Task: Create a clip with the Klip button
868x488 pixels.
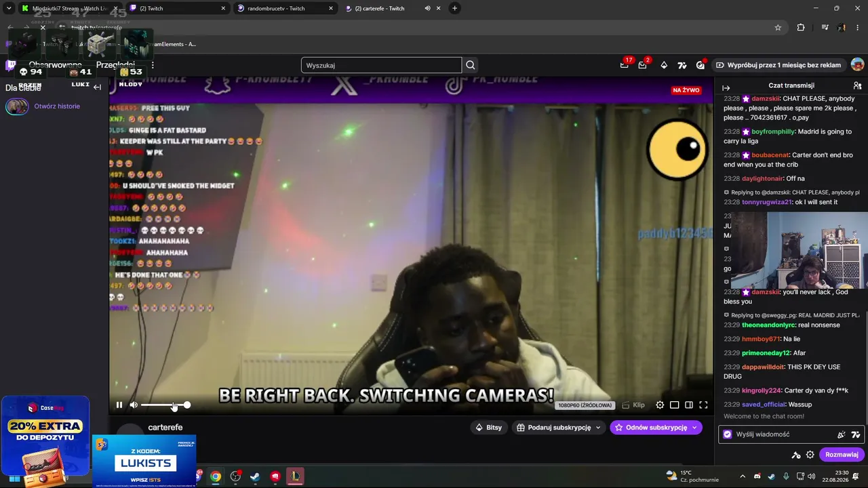Action: [633, 405]
